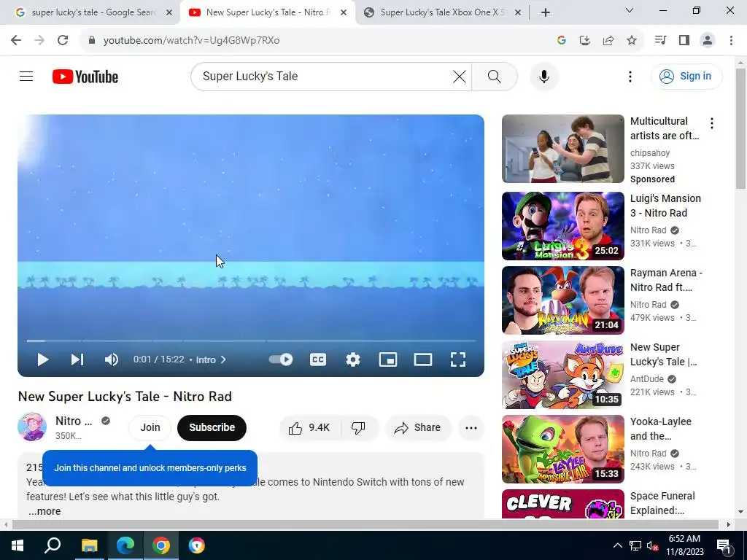The width and height of the screenshot is (747, 560).
Task: Mute the video volume
Action: pos(111,359)
